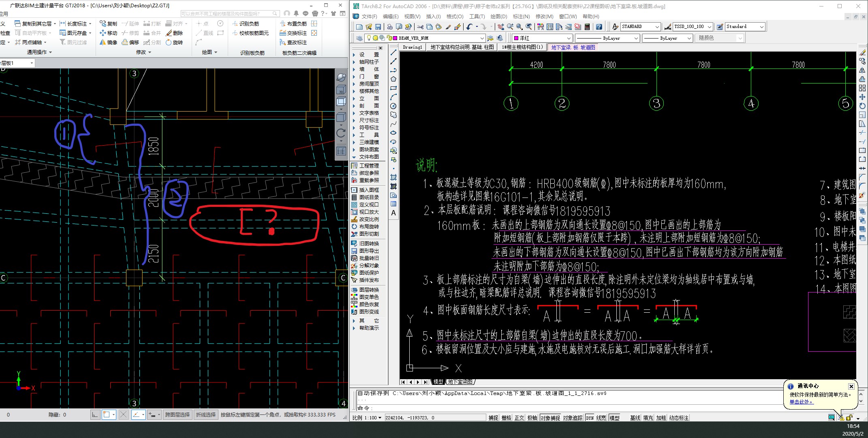This screenshot has width=868, height=438.
Task: Click the GTJ2018 search box at top
Action: (230, 14)
